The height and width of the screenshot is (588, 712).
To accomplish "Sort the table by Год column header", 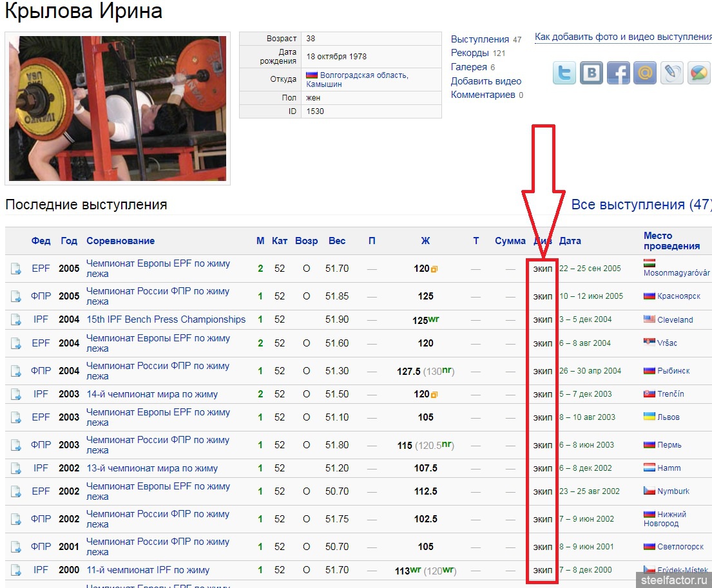I will point(69,241).
